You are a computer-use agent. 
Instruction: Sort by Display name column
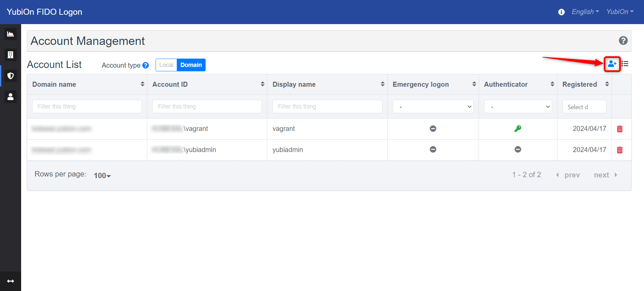(x=383, y=84)
